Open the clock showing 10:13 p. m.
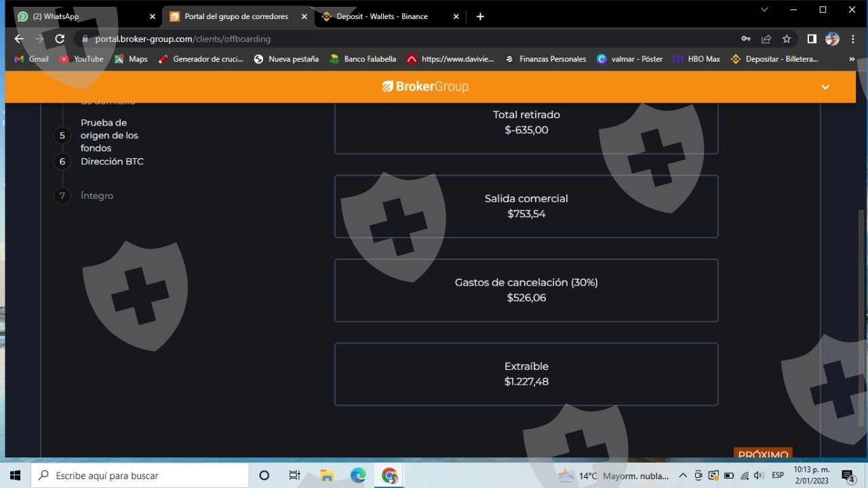This screenshot has height=488, width=868. click(x=811, y=475)
